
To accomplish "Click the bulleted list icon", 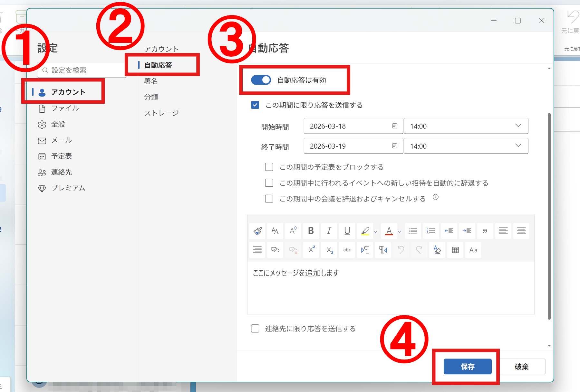I will click(x=413, y=231).
